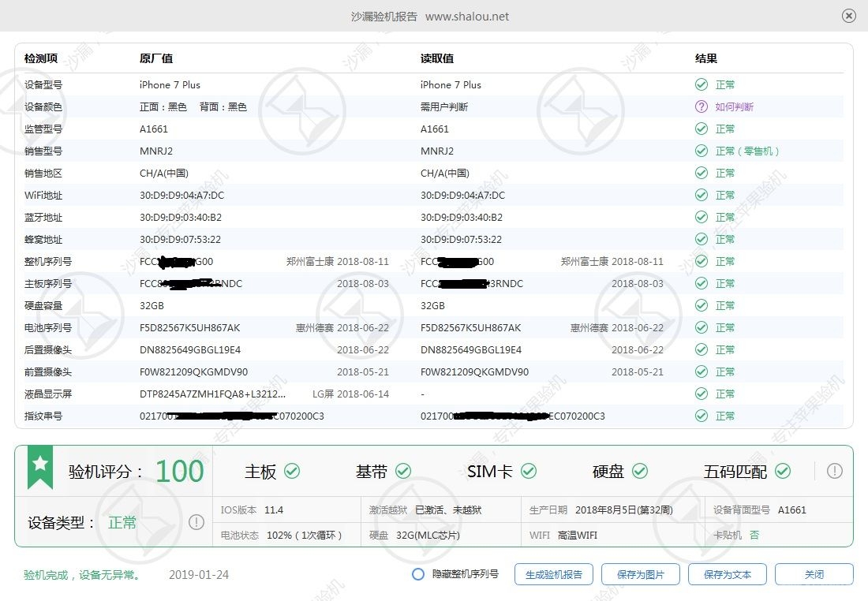Click the checkmark next to 基带
The image size is (868, 601).
pos(403,471)
